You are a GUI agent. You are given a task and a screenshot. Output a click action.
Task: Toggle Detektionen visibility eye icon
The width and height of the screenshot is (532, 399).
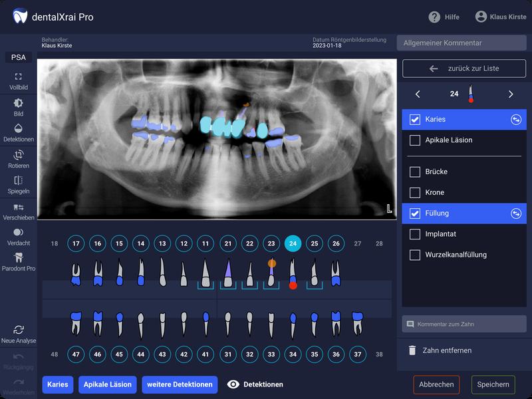click(x=233, y=384)
